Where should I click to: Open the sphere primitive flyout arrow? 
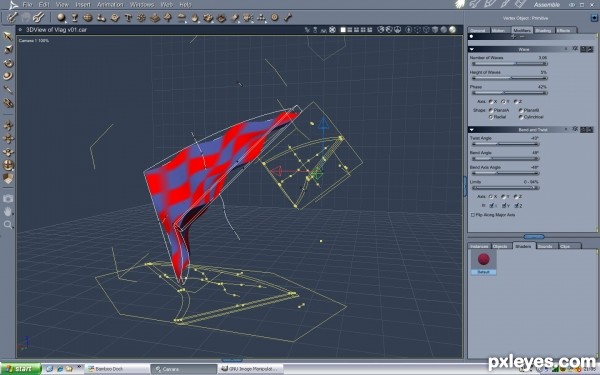coord(66,22)
